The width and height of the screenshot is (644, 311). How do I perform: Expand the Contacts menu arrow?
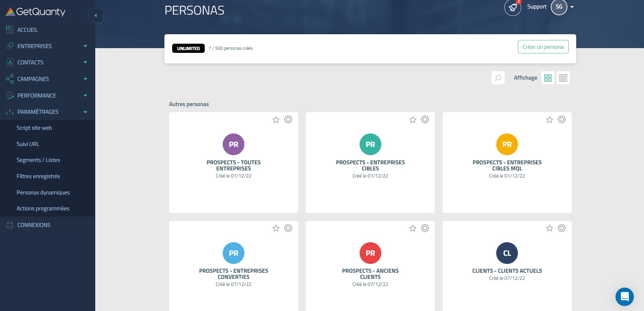85,62
